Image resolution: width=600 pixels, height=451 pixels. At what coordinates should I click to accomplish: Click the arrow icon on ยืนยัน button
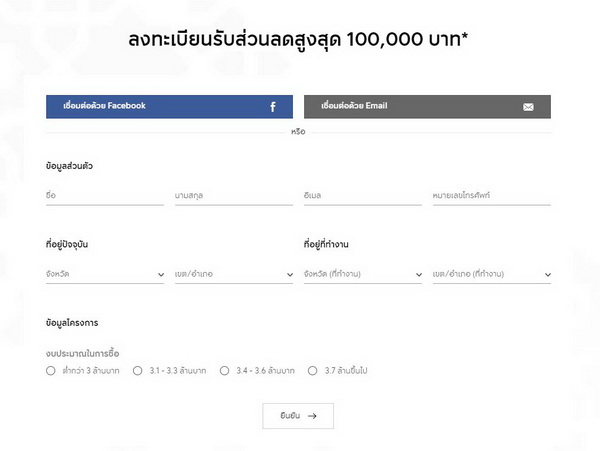[313, 416]
